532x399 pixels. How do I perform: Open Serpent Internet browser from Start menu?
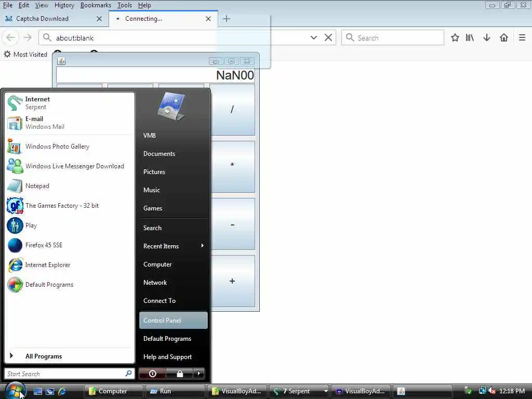70,103
